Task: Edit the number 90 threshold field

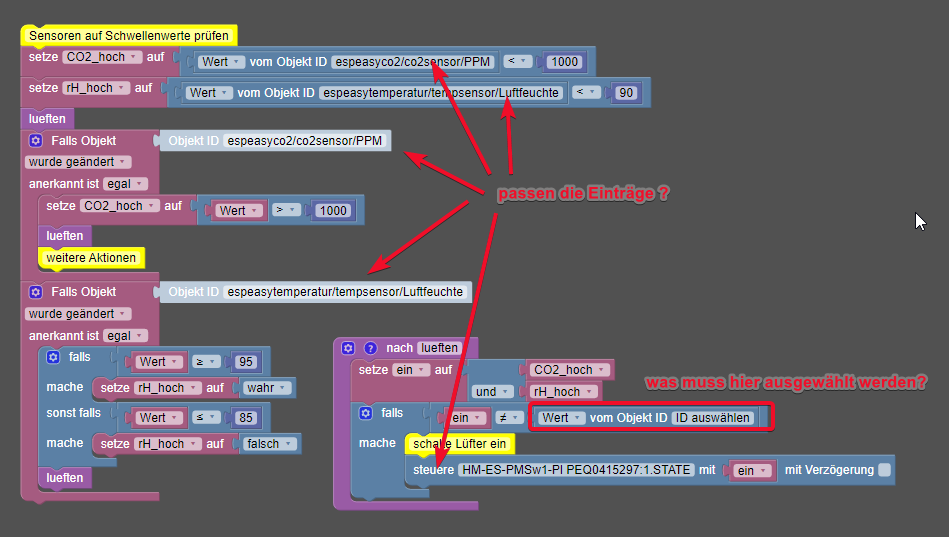Action: (x=626, y=93)
